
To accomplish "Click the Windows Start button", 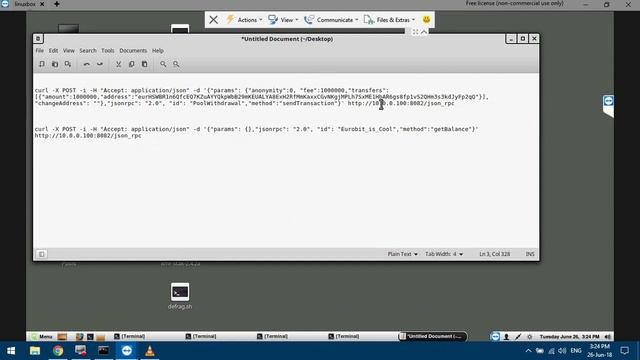I will (x=11, y=351).
